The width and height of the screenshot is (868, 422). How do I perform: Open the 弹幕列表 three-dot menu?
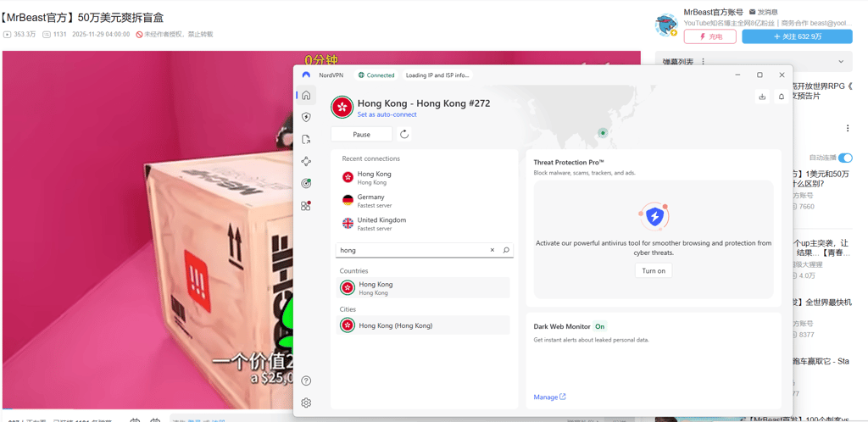pos(703,61)
